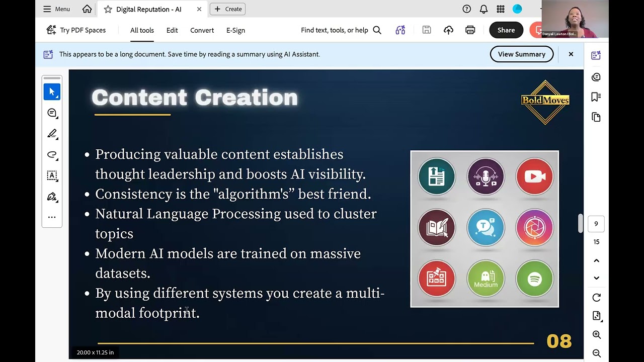Click the vertical scrollbar thumb
The width and height of the screenshot is (644, 362).
click(x=580, y=224)
